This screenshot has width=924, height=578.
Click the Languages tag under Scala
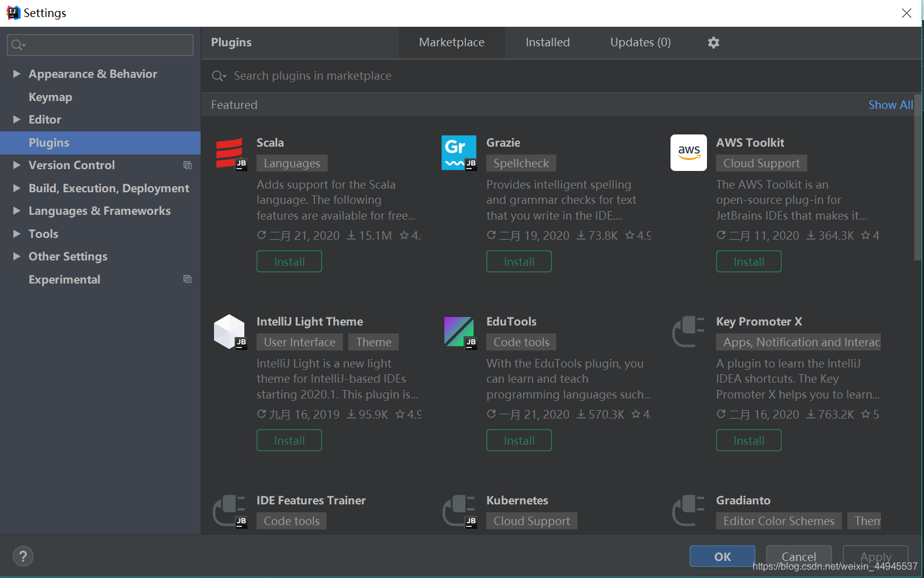click(292, 163)
